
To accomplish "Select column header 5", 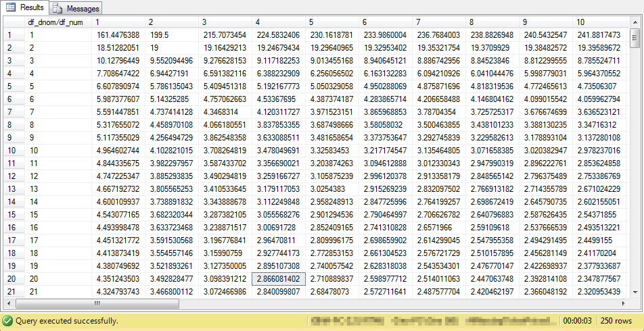I will (x=332, y=22).
